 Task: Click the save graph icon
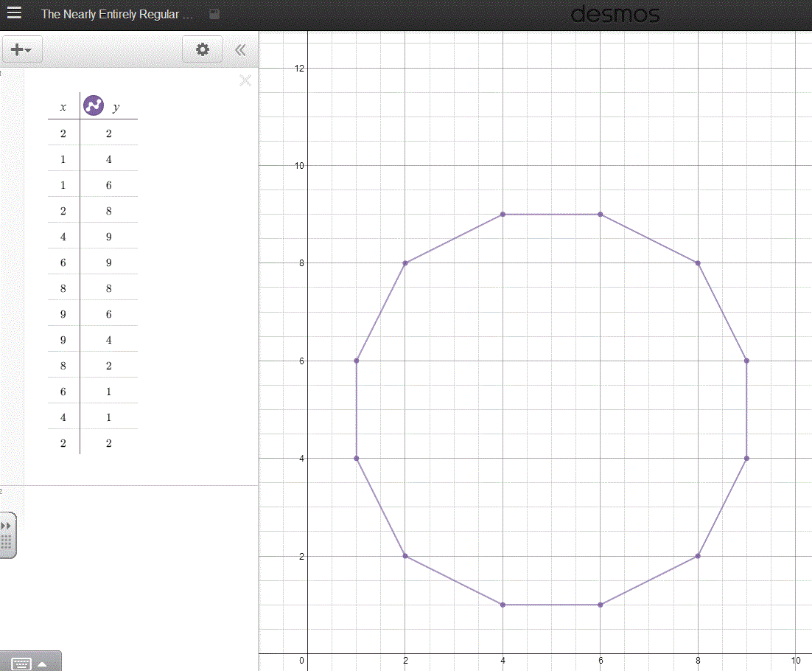[x=214, y=14]
